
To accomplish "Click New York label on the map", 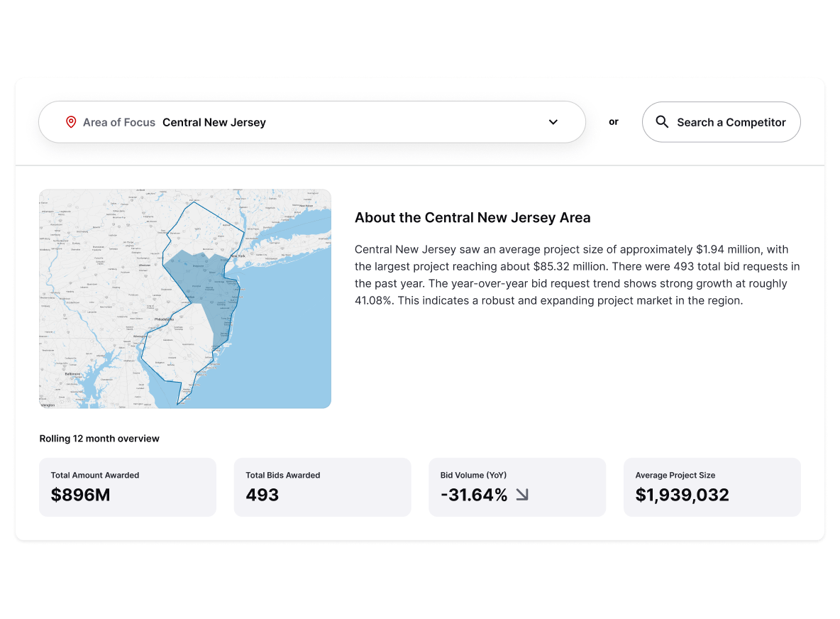I will (x=236, y=256).
